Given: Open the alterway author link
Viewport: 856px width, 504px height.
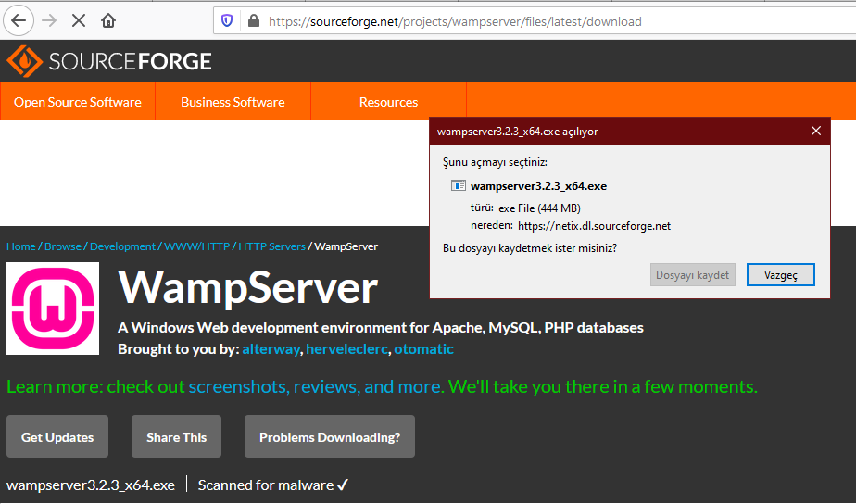Looking at the screenshot, I should pos(271,349).
